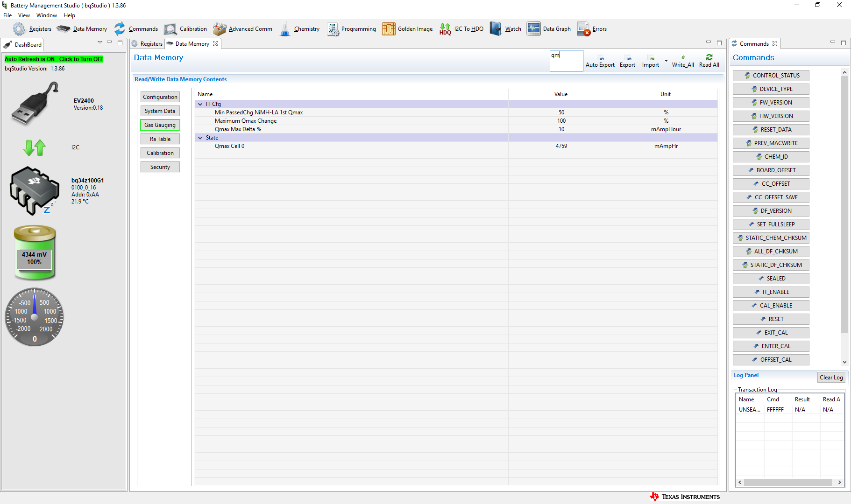Click the Clear Log button
851x504 pixels.
831,378
